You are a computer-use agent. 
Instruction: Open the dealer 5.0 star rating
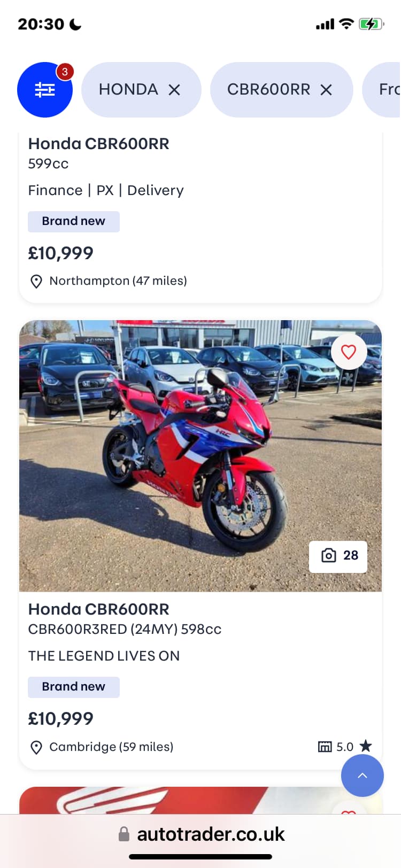point(354,747)
